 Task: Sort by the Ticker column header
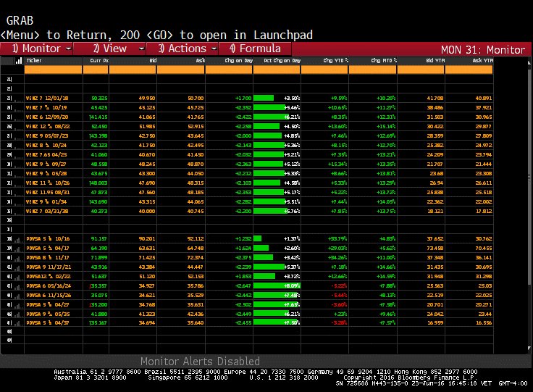tap(34, 61)
